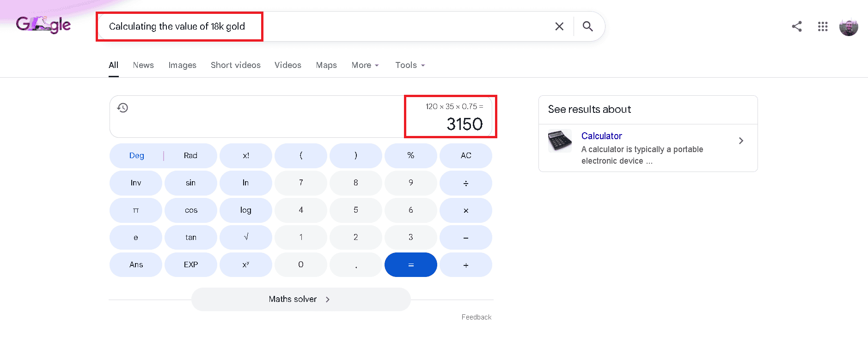Clear the search box with X

559,26
